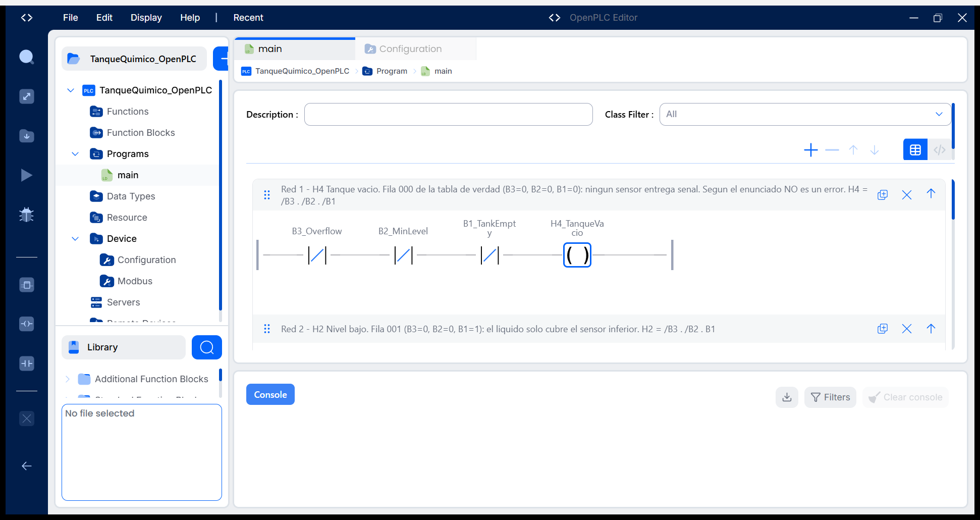The width and height of the screenshot is (980, 520).
Task: Click the move variable up arrow
Action: coord(853,150)
